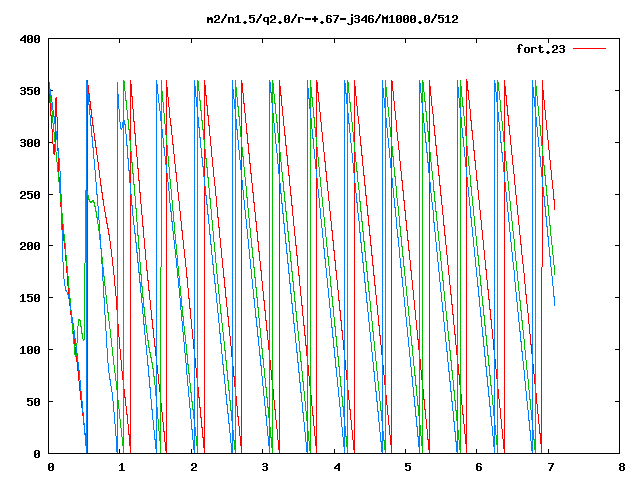
Task: Click the plot title m2/n1.5/q2.0/r-+.67-j346/M1000.0/512
Action: [x=332, y=19]
